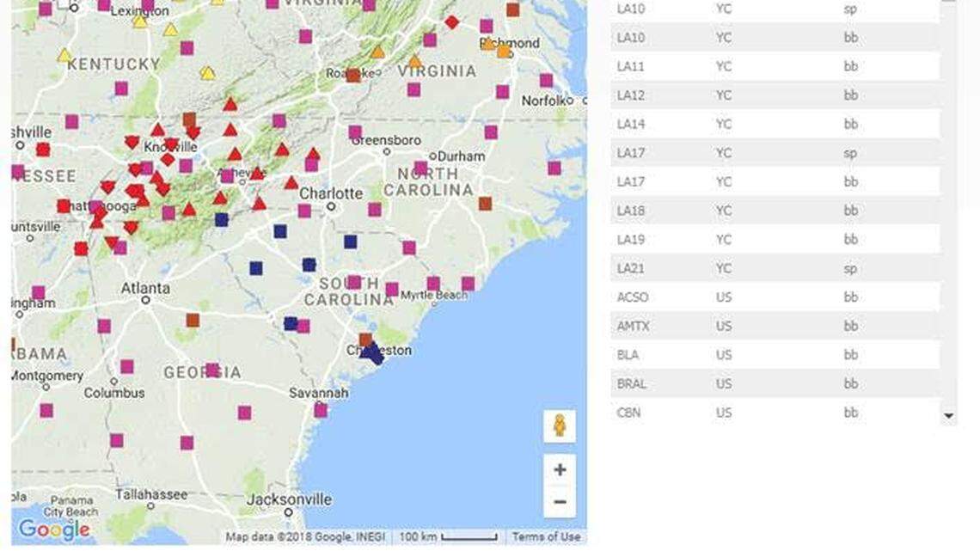Viewport: 980px width, 551px height.
Task: Select the ACSO station row
Action: click(x=774, y=297)
